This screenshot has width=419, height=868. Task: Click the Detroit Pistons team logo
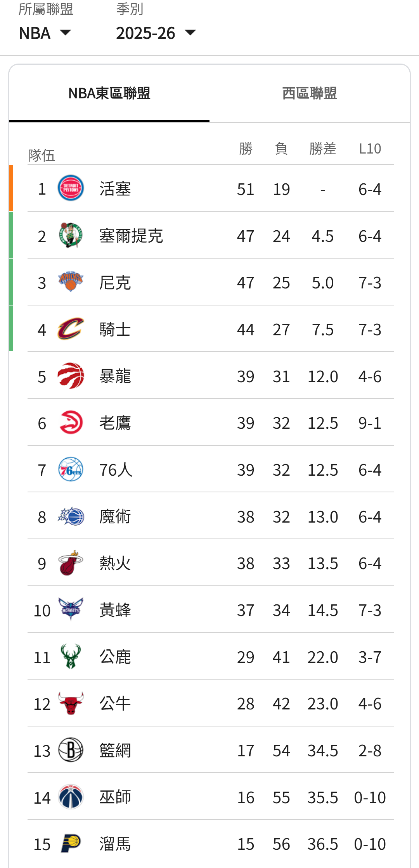(x=71, y=188)
